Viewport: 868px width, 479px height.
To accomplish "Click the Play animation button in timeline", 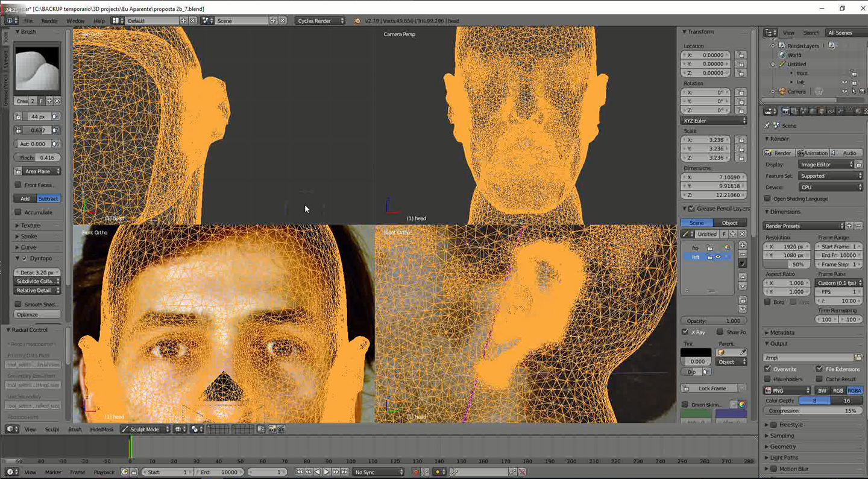I will 326,472.
